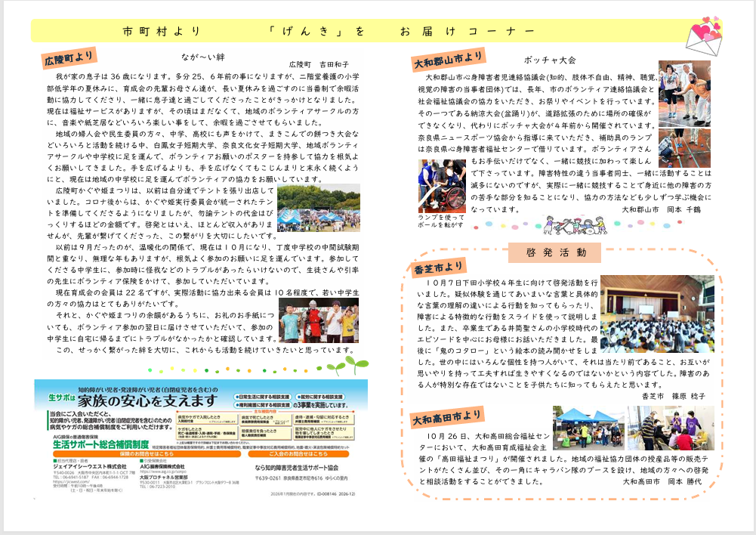Select the wheelchair ramp boccia photo
The width and height of the screenshot is (756, 535).
443,185
